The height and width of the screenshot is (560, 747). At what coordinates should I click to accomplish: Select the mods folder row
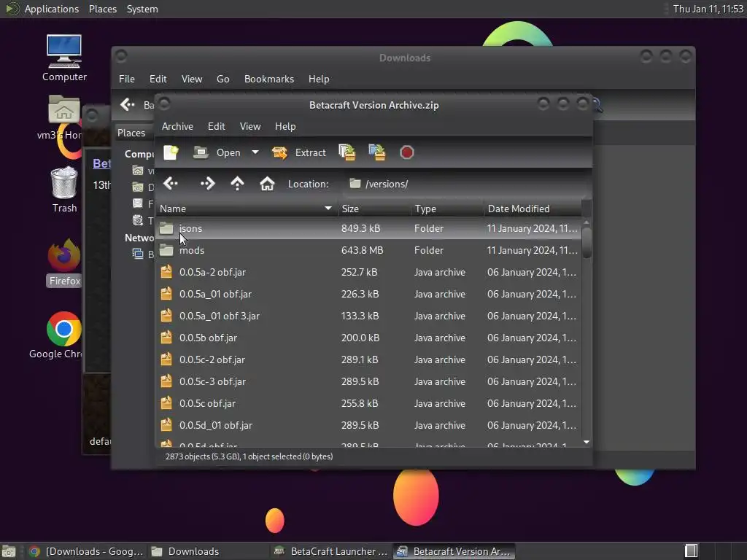[x=368, y=251]
